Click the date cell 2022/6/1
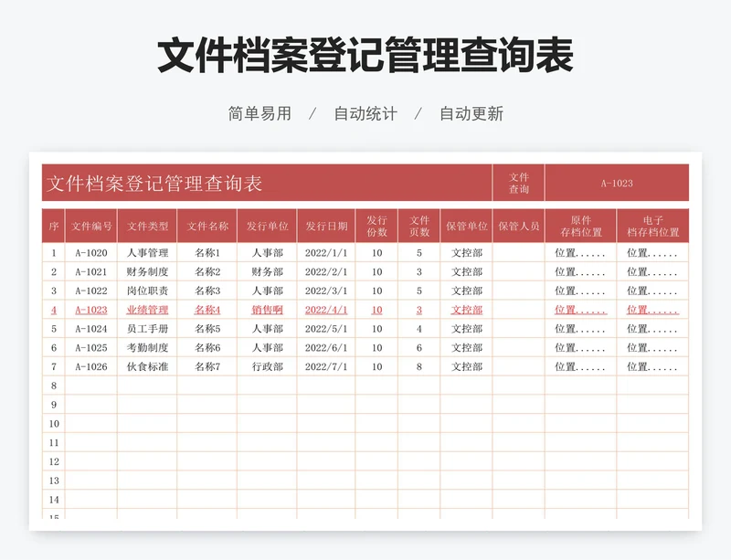Image resolution: width=731 pixels, height=560 pixels. point(326,348)
